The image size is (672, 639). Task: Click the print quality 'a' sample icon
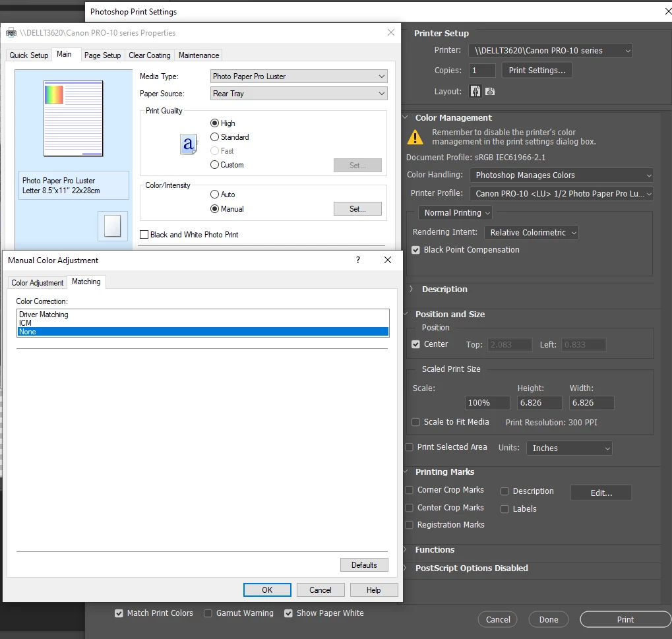coord(188,144)
